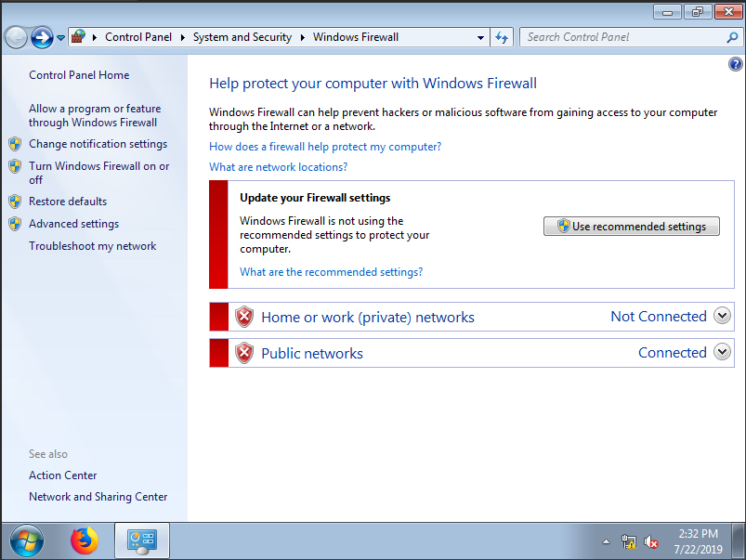Screen dimensions: 746x560
Task: Go to Control Panel Home
Action: click(x=79, y=75)
